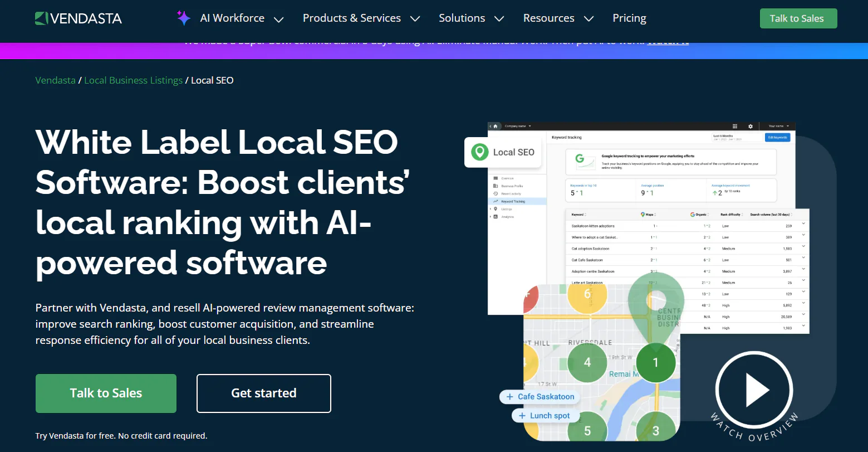Go to the Pricing page
This screenshot has width=868, height=452.
[x=629, y=18]
